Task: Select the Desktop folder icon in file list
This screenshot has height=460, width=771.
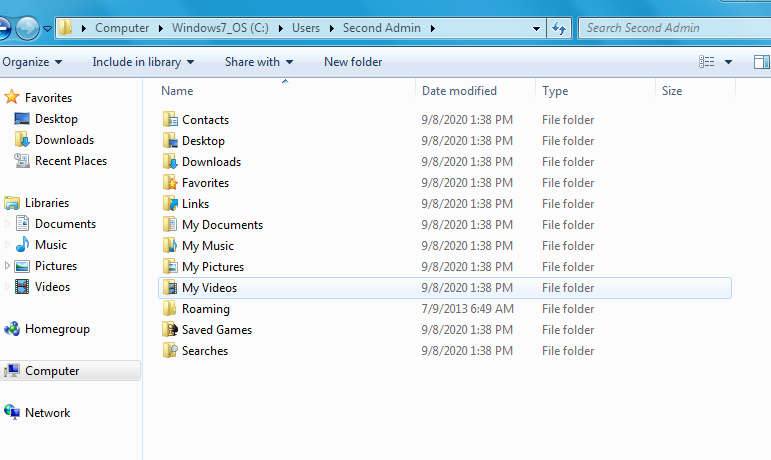Action: (x=170, y=141)
